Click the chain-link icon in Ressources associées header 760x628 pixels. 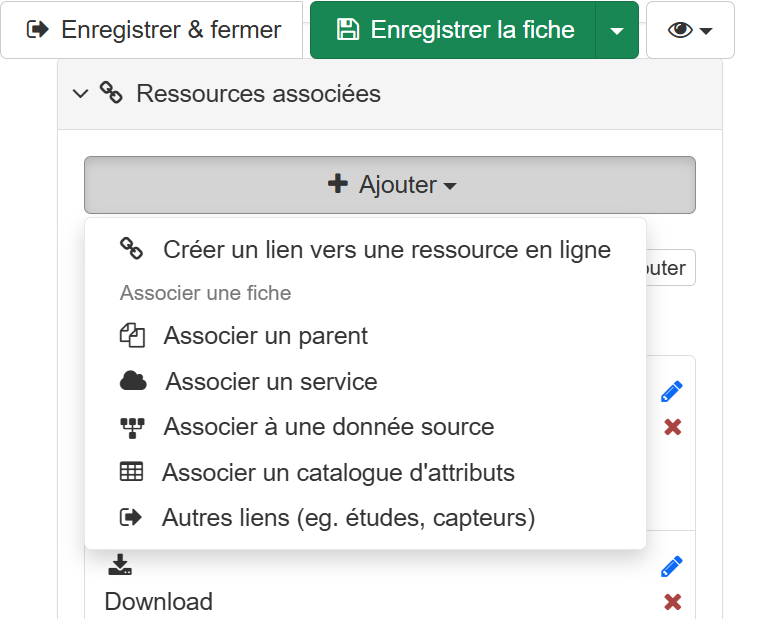pos(111,94)
